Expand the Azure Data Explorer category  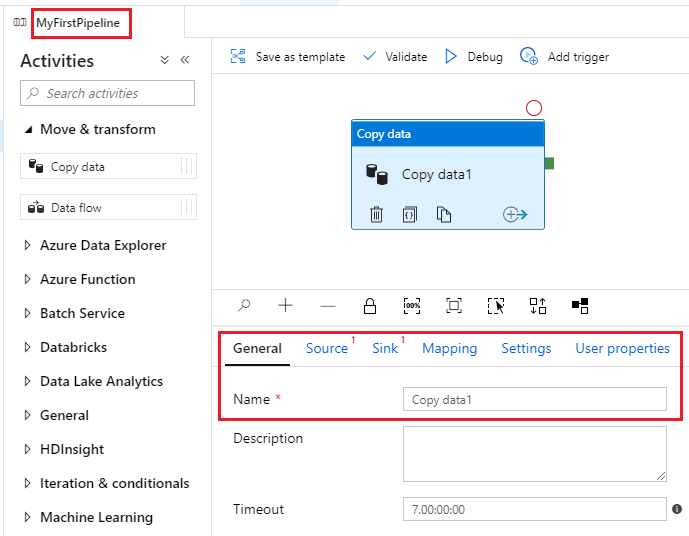pyautogui.click(x=28, y=246)
